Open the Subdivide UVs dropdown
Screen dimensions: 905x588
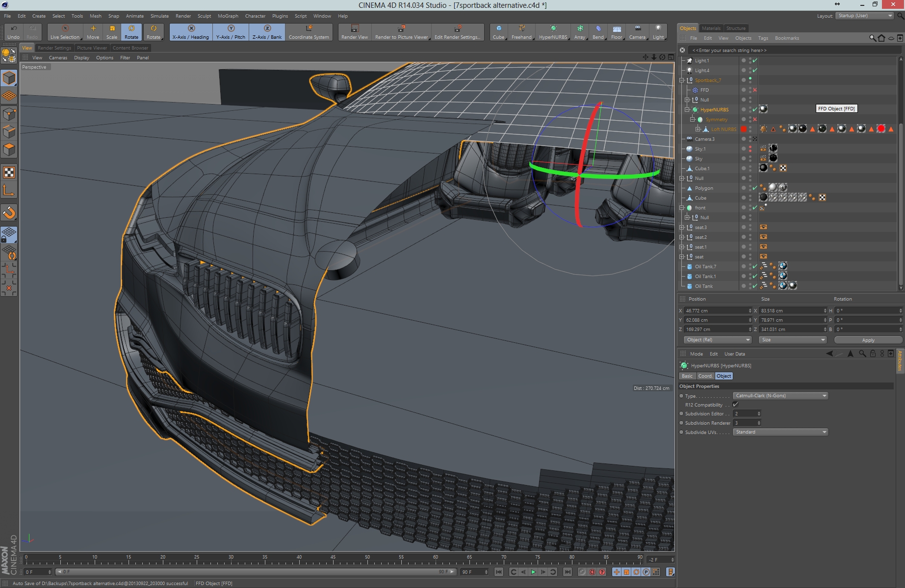pyautogui.click(x=780, y=432)
